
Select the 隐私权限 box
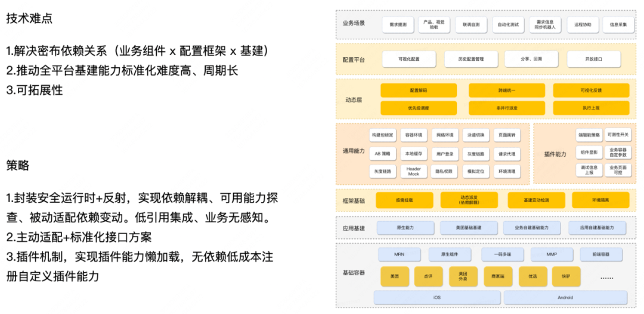pos(445,171)
